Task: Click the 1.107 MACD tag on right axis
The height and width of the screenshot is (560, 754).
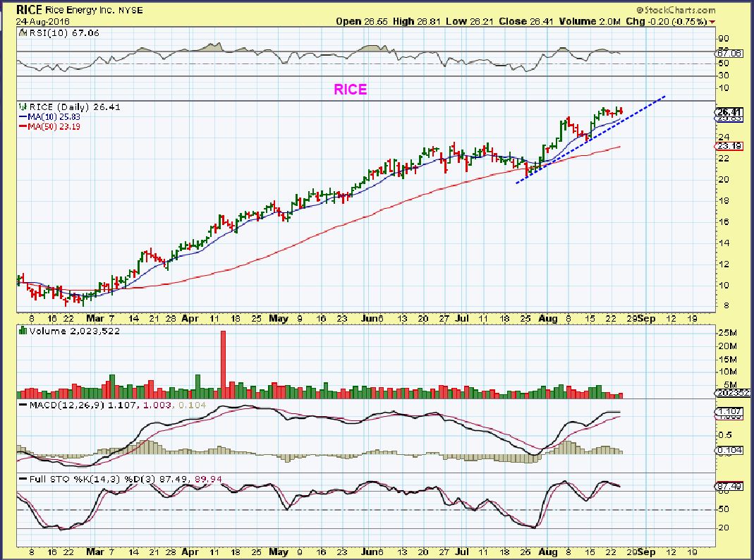Action: 729,412
